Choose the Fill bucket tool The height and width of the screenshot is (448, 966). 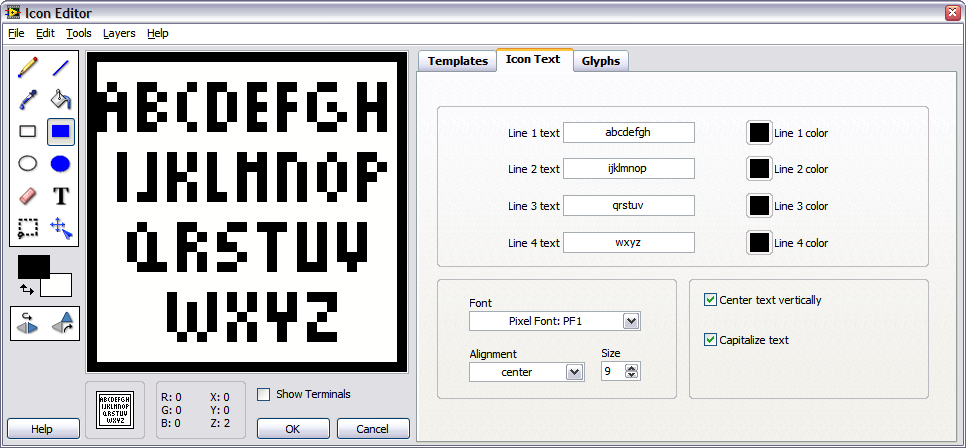coord(60,99)
